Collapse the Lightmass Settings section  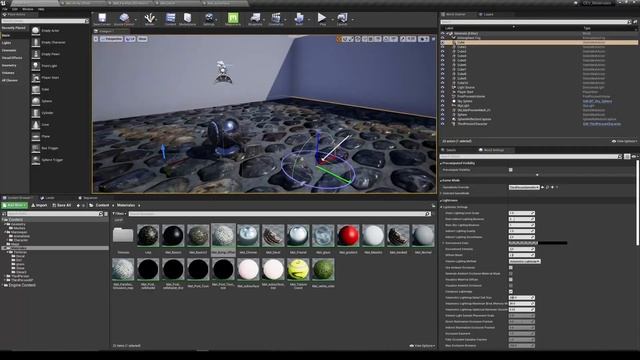[x=442, y=207]
